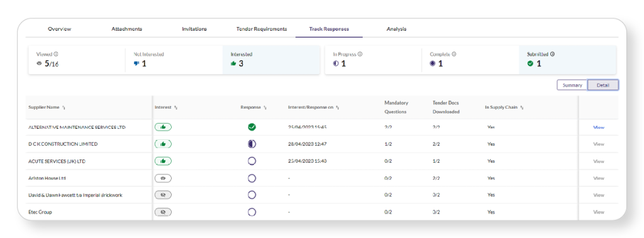Viewport: 644px width, 238px height.
Task: Select the Viewed 5/16 summary card
Action: coord(76,60)
